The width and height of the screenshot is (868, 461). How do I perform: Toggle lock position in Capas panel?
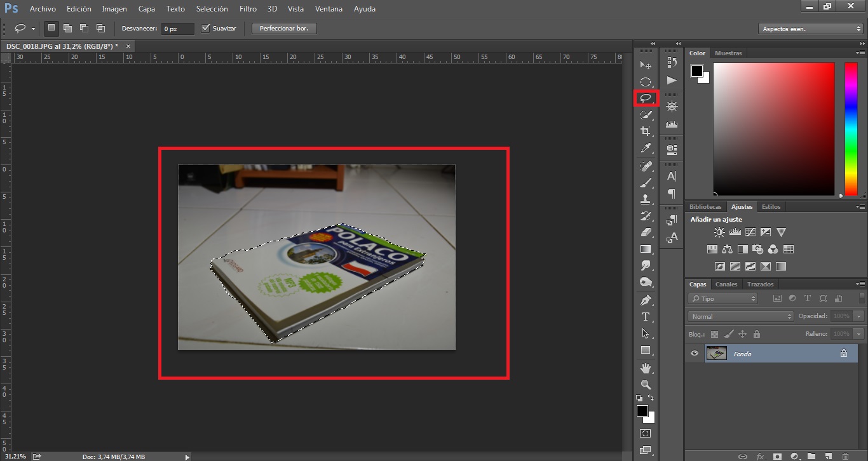pyautogui.click(x=742, y=334)
